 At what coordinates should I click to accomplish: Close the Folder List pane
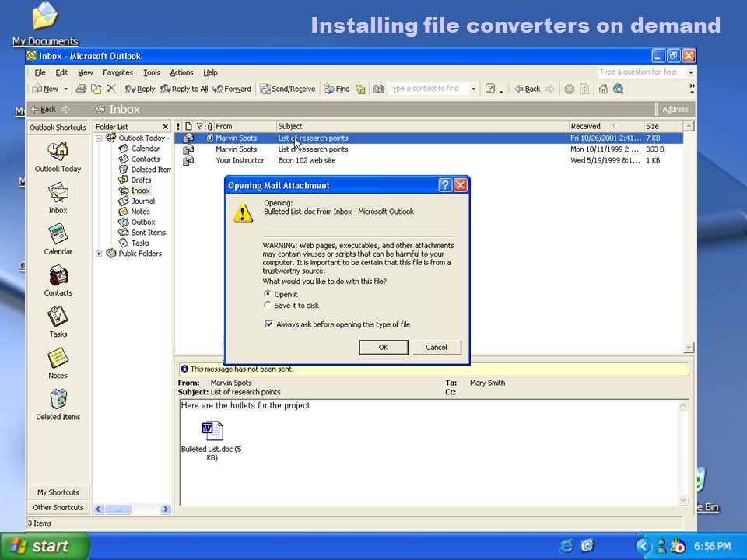[165, 127]
